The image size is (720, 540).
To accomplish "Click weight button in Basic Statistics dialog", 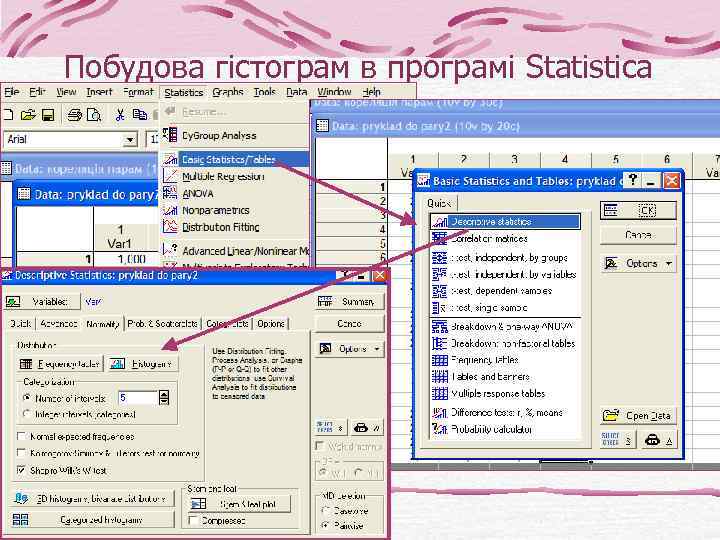I will (x=658, y=439).
